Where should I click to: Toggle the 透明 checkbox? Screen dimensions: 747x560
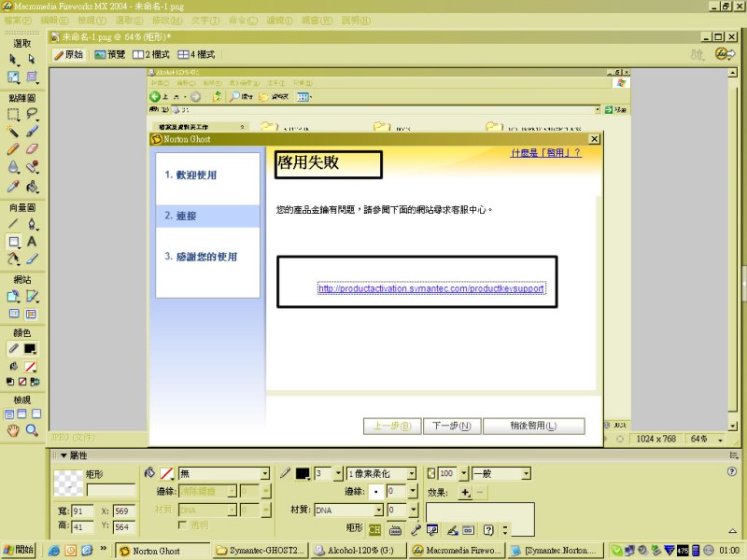click(182, 525)
